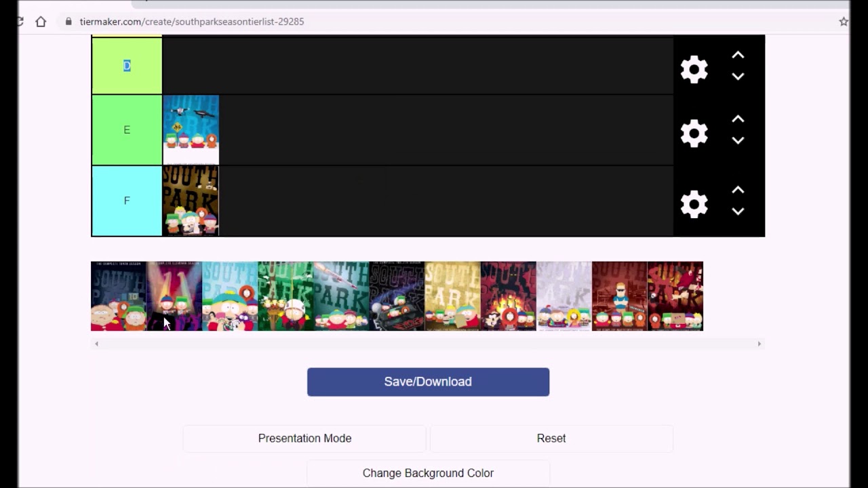Click the browser home icon
Viewport: 868px width, 488px height.
(x=41, y=22)
